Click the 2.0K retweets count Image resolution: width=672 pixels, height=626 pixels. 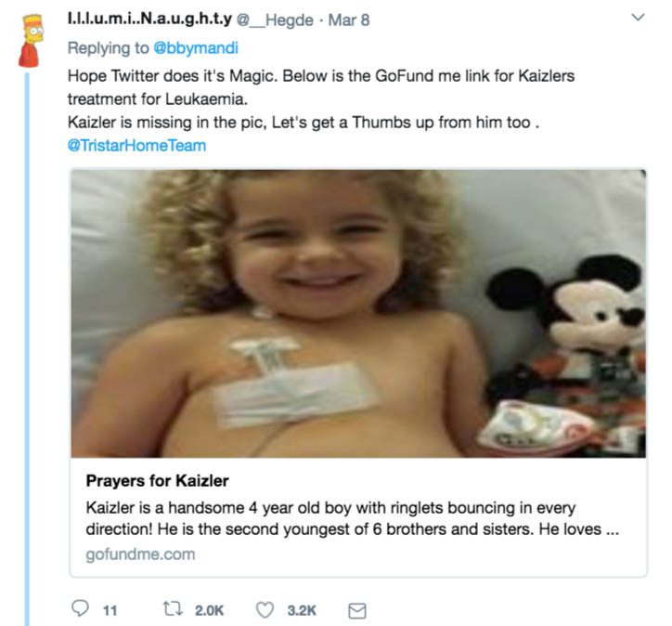click(209, 610)
